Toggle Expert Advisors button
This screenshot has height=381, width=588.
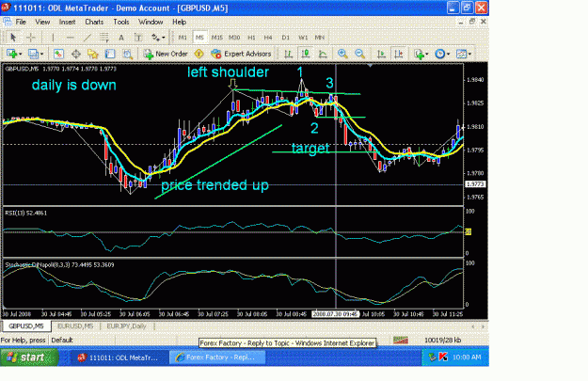[241, 54]
